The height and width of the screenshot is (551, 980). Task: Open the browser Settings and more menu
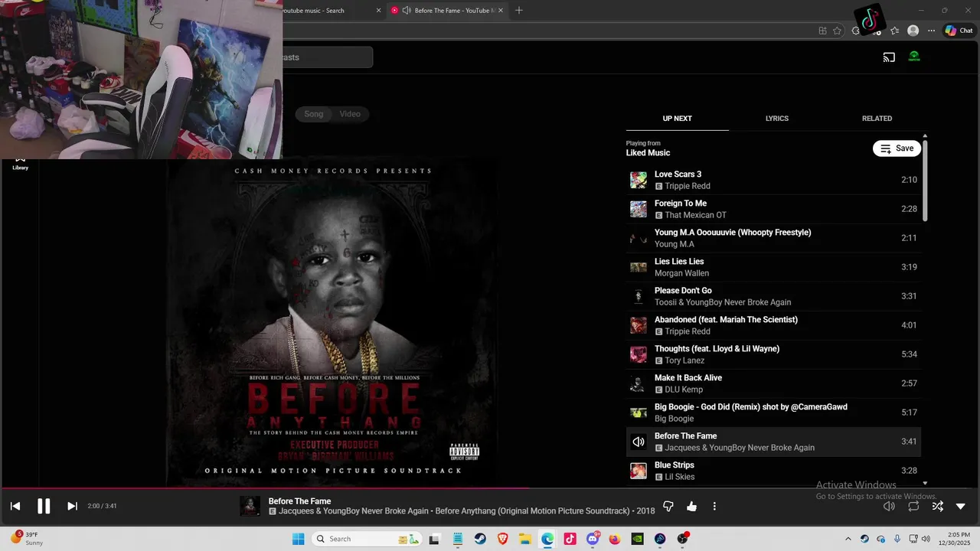pos(931,31)
